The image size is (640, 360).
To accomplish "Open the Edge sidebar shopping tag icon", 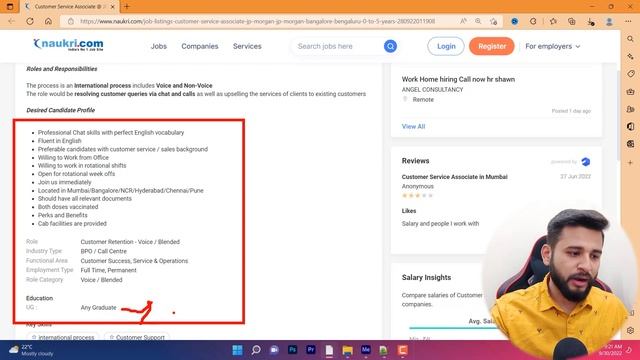I will click(x=631, y=74).
